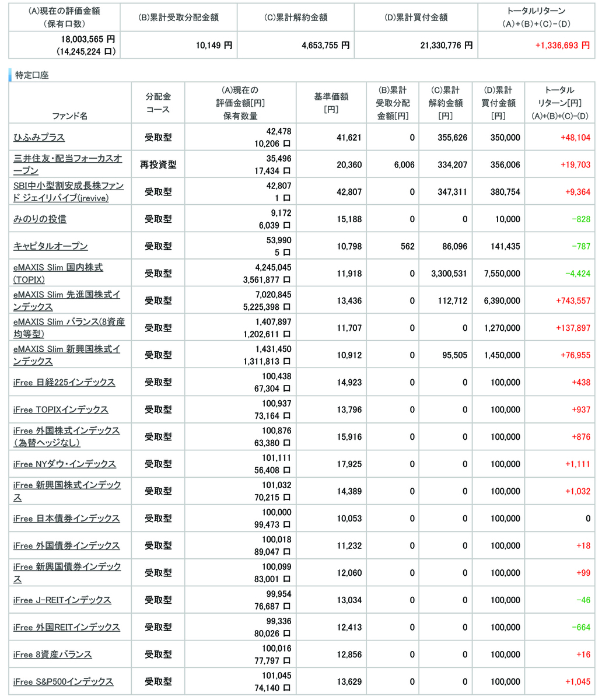Viewport: 602px width, 700px height.
Task: Open the ひふみプラス fund link
Action: pyautogui.click(x=39, y=138)
